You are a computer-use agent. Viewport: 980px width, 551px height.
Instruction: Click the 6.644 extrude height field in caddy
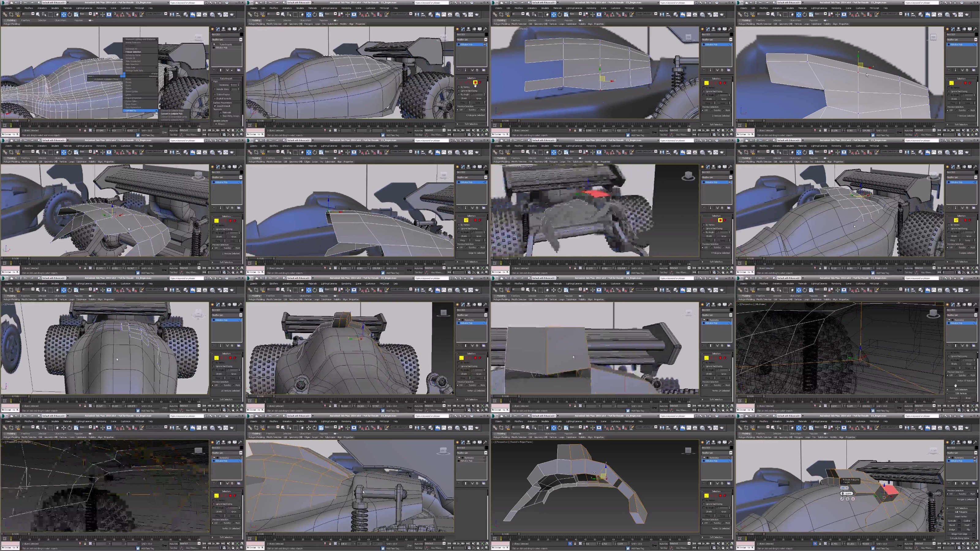point(848,493)
